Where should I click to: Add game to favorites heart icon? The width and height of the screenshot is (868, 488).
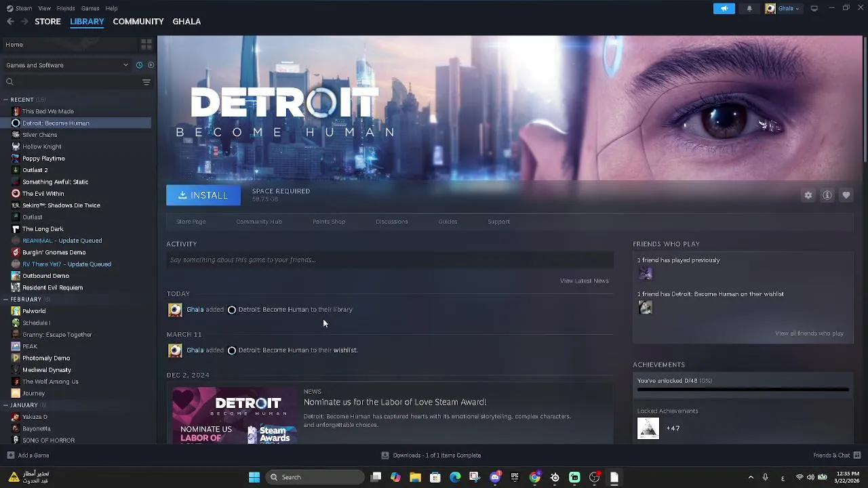coord(846,195)
